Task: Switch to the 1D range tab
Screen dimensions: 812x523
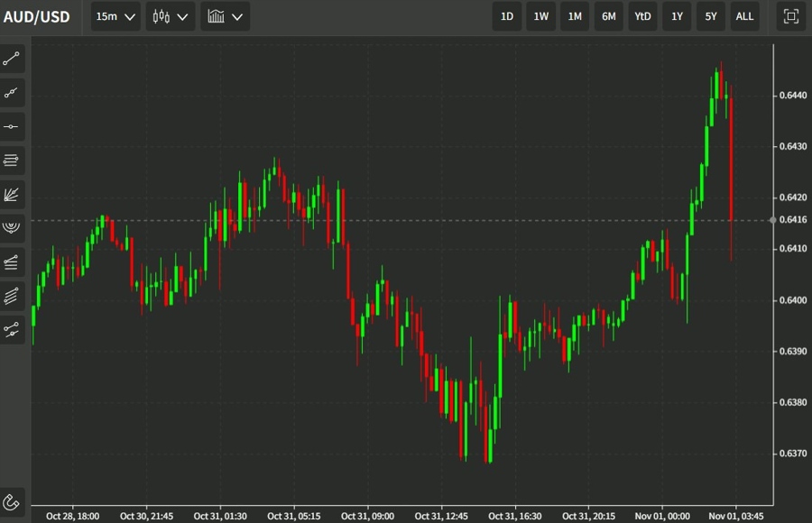Action: click(506, 16)
